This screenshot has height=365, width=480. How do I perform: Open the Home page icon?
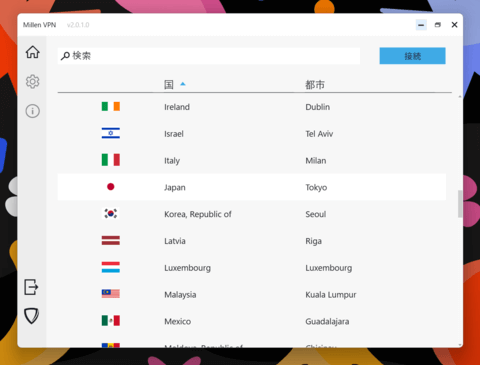33,52
